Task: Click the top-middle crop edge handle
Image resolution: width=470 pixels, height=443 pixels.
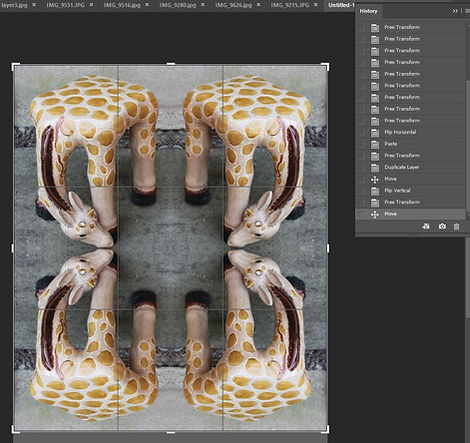Action: click(171, 63)
